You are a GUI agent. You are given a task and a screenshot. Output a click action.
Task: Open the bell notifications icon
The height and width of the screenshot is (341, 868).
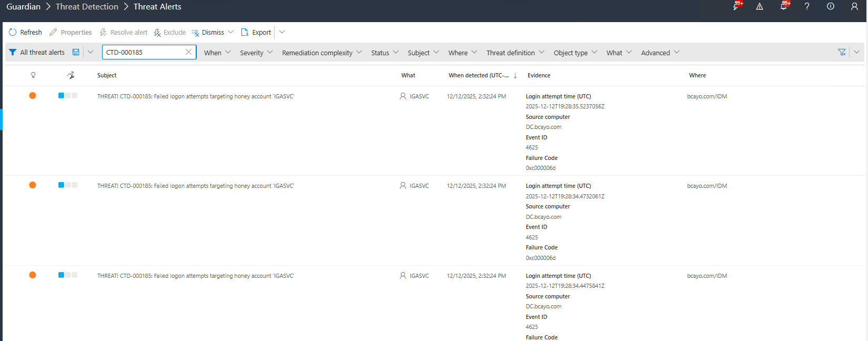(783, 6)
